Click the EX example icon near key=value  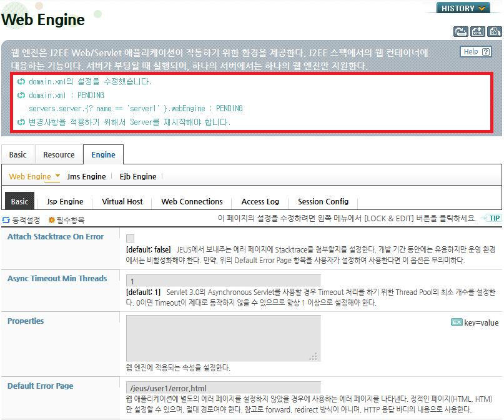tap(457, 322)
